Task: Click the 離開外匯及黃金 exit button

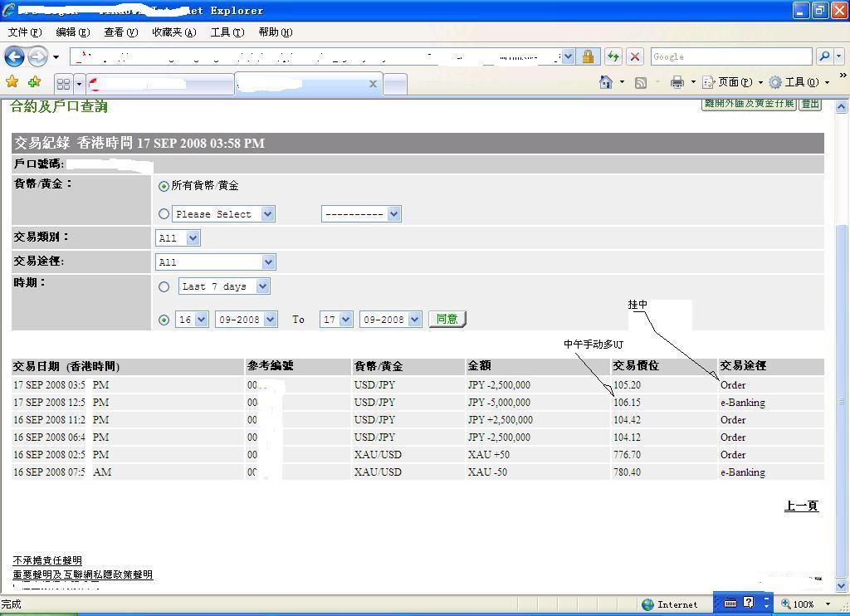Action: (x=750, y=104)
